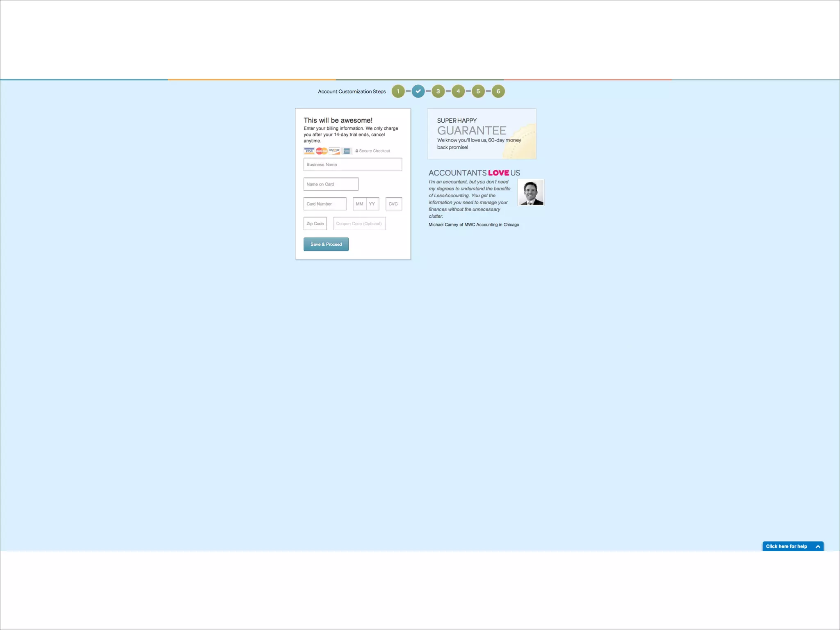Open step 4 of account customization
The width and height of the screenshot is (840, 630).
(x=458, y=91)
